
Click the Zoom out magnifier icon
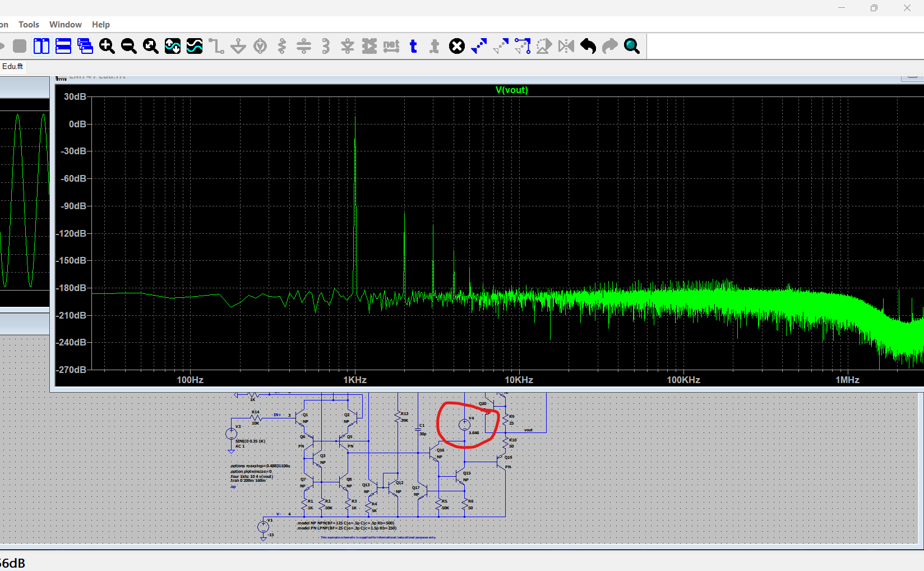(x=129, y=46)
